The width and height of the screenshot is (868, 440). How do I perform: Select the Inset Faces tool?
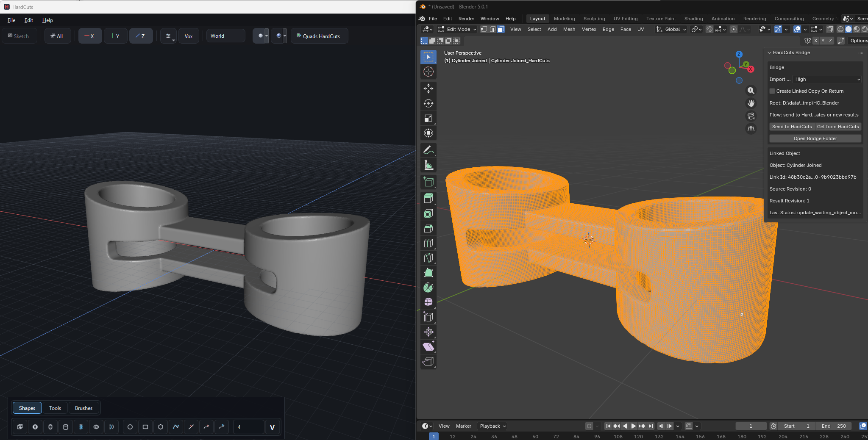tap(428, 213)
